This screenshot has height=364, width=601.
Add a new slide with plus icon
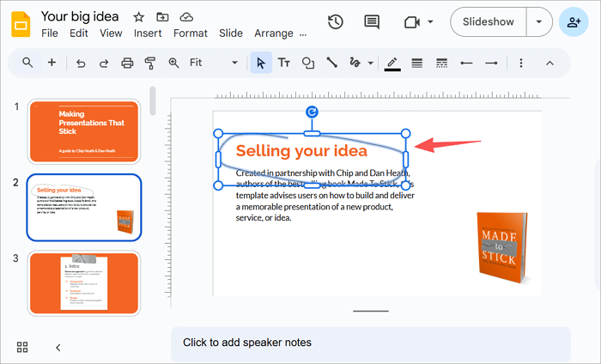(52, 63)
